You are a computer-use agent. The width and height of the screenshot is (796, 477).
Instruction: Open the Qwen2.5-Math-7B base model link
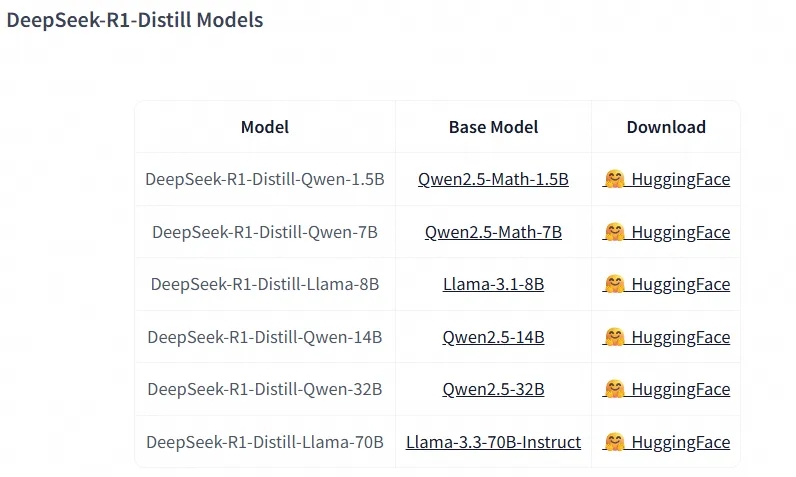(493, 232)
